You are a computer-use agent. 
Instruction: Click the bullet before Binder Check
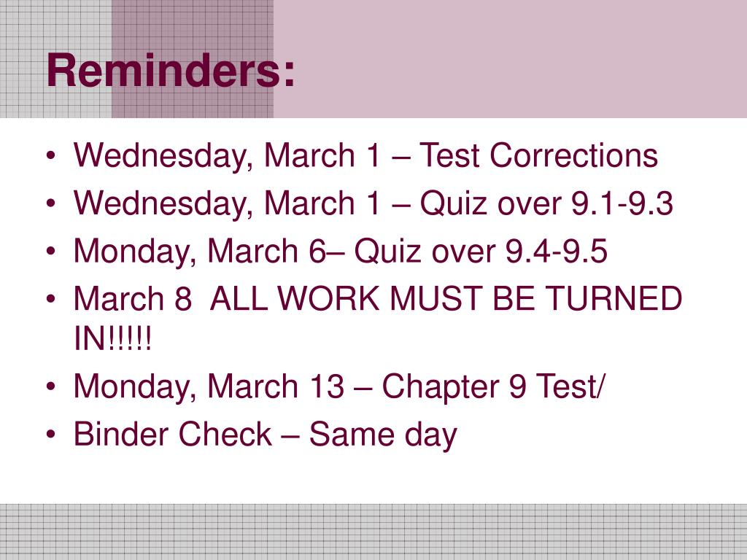click(52, 435)
